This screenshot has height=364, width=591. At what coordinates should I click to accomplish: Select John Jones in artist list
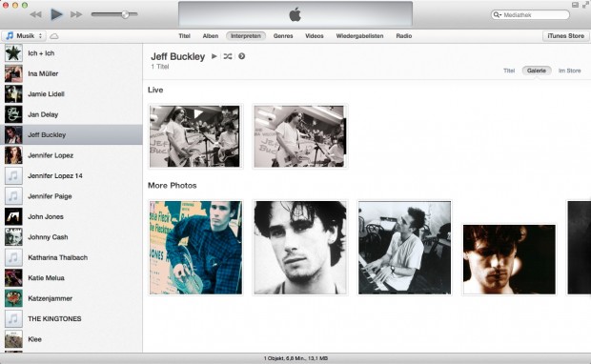click(x=71, y=216)
